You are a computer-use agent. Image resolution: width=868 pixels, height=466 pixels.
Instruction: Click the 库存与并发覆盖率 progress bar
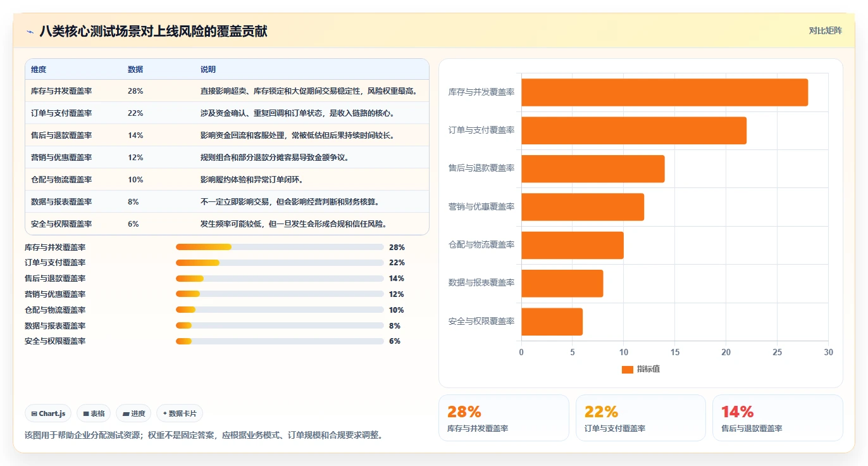280,247
